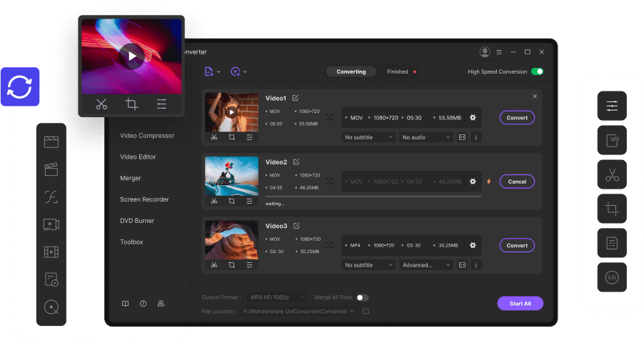Play the Video1 thumbnail preview

pyautogui.click(x=231, y=112)
